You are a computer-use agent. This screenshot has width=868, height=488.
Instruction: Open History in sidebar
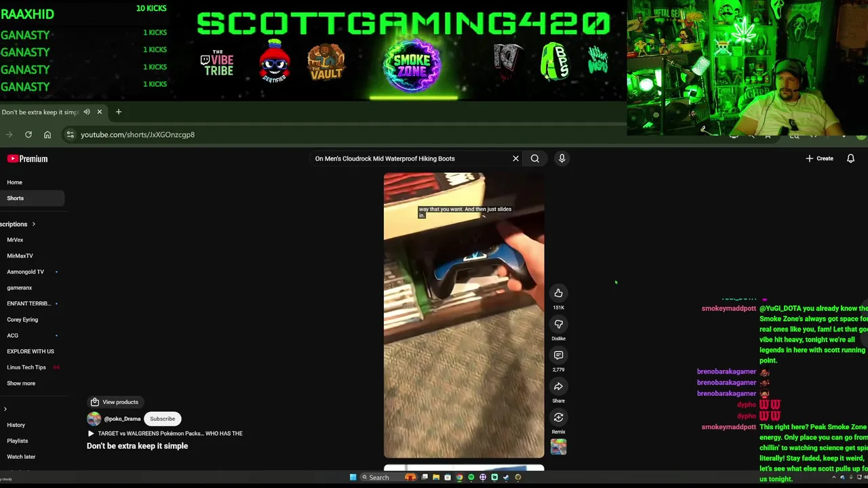(x=16, y=425)
